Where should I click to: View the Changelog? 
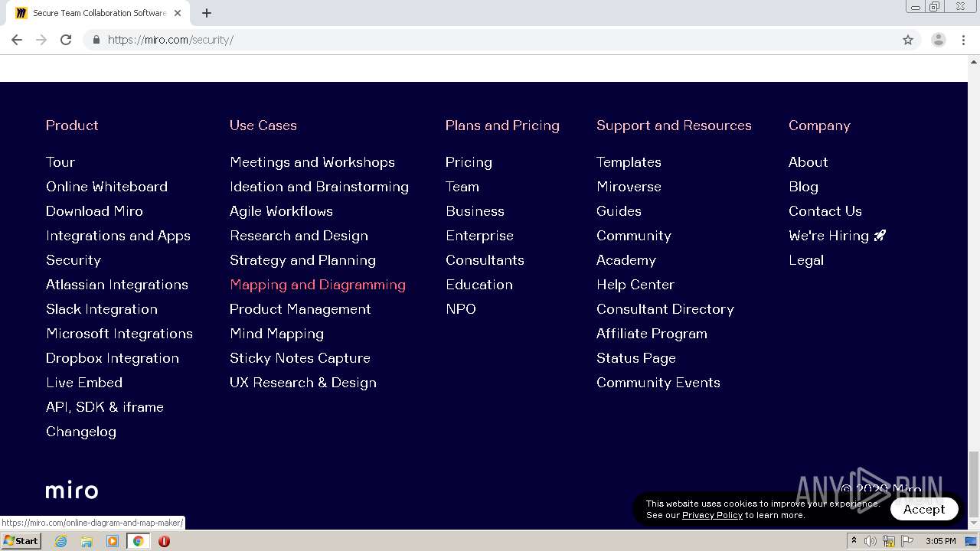tap(81, 432)
